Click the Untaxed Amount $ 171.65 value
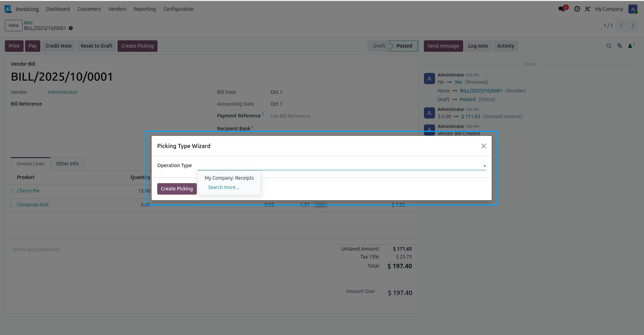The height and width of the screenshot is (335, 644). click(x=402, y=249)
